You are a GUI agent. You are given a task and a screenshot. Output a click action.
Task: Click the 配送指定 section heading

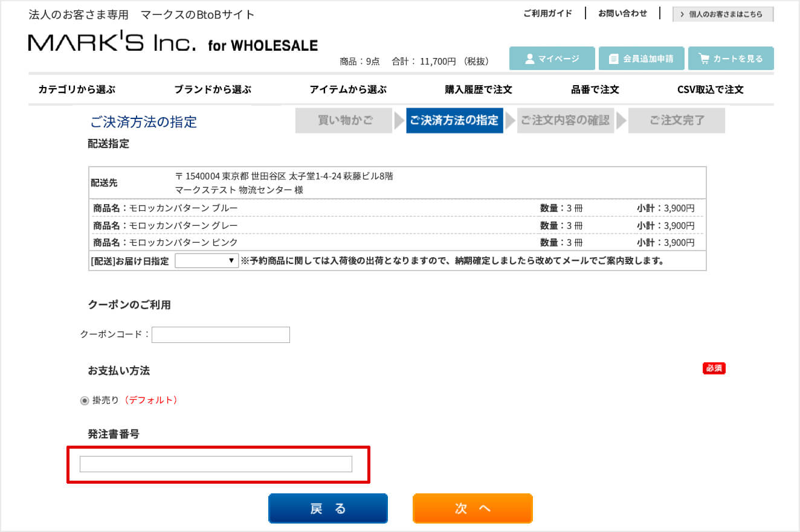pyautogui.click(x=108, y=144)
